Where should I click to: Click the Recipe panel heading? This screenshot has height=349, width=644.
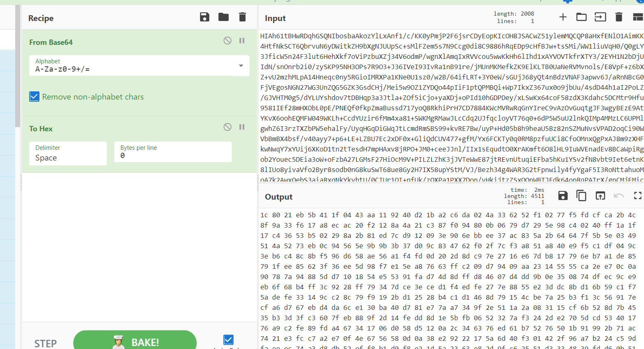coord(41,18)
